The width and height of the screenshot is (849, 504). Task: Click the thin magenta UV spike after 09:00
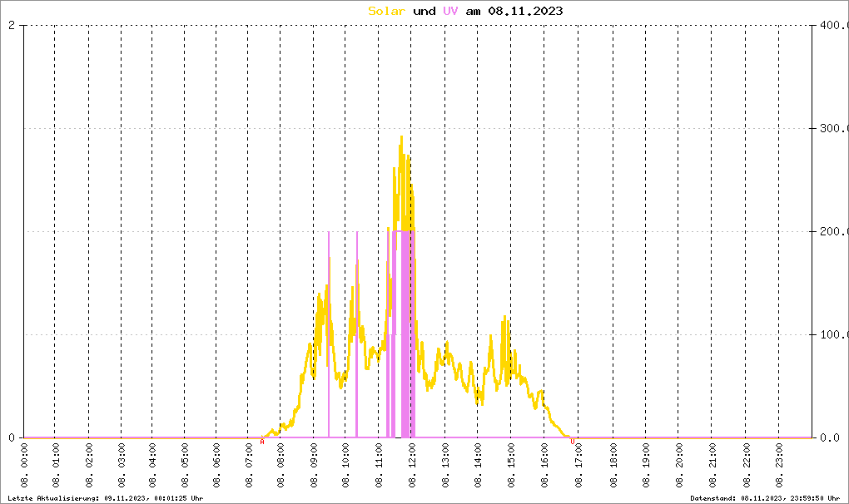[329, 333]
